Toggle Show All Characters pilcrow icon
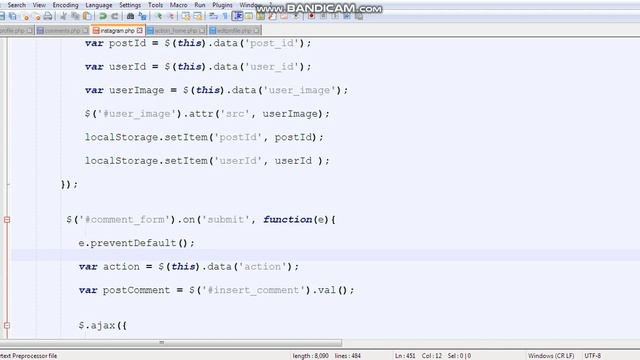 [225, 16]
